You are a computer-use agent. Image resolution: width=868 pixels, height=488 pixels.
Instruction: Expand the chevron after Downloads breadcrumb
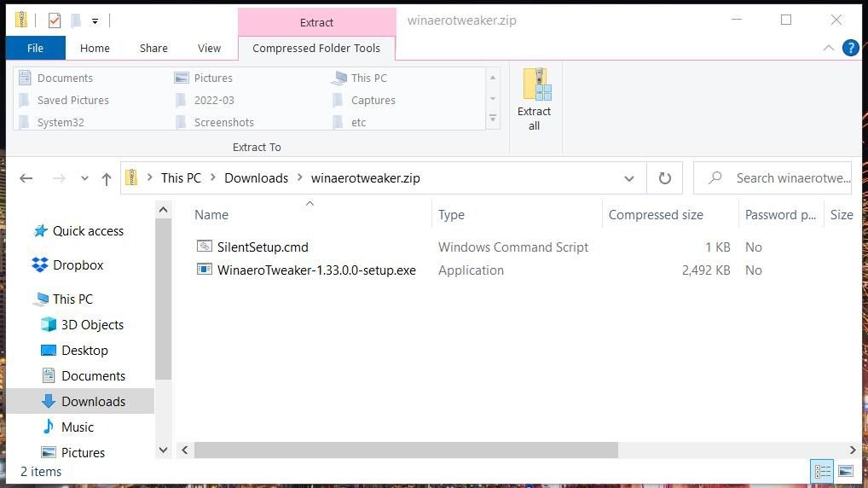299,177
